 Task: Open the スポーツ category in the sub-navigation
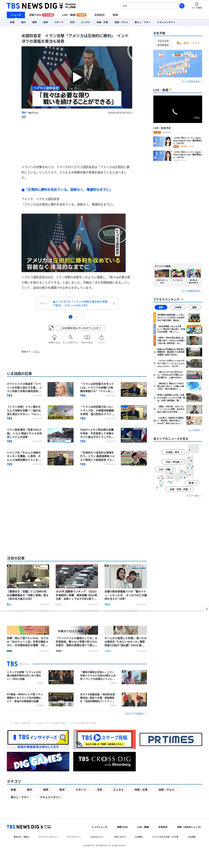(59, 22)
